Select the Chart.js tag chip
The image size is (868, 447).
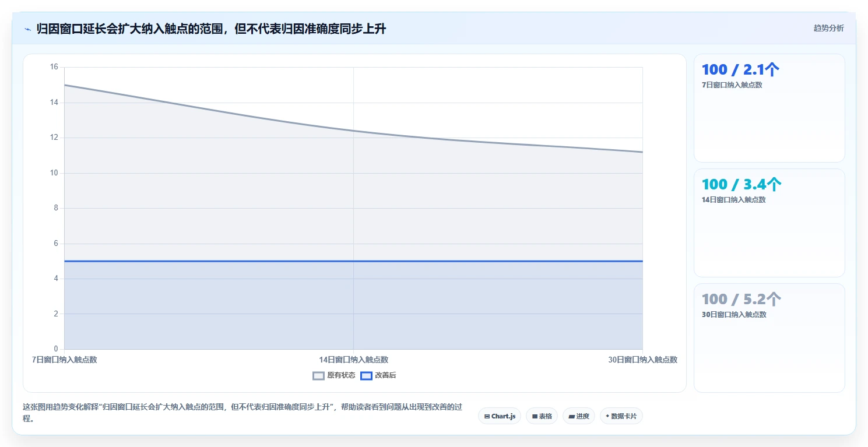[500, 416]
